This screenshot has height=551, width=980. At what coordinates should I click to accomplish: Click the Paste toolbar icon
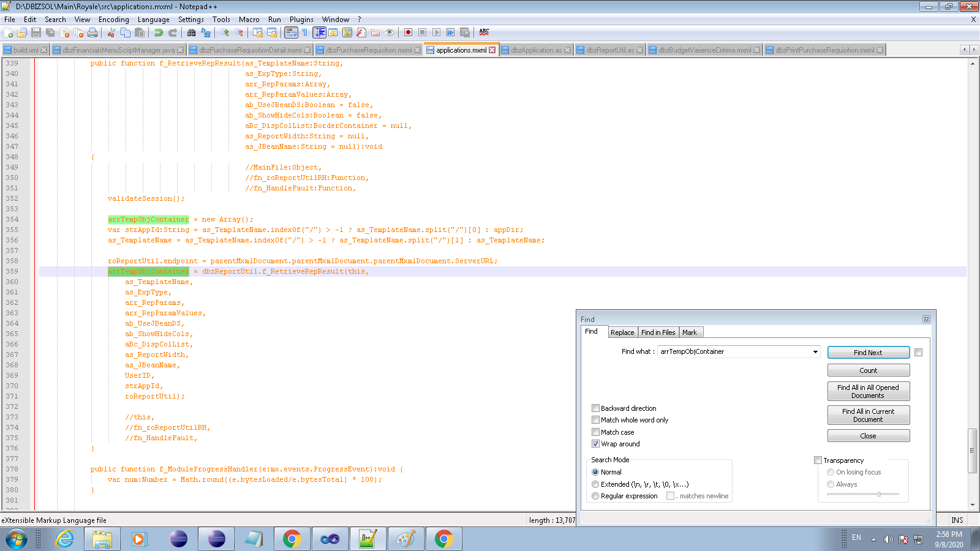pyautogui.click(x=140, y=32)
